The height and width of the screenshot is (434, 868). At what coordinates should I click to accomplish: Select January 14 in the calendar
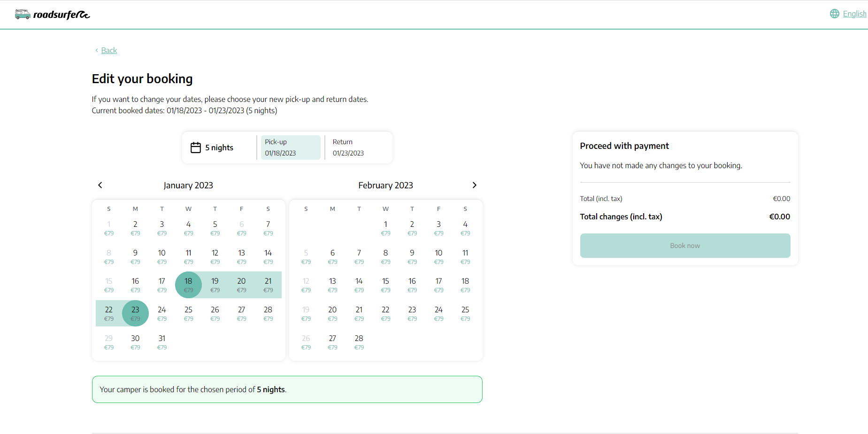tap(268, 256)
